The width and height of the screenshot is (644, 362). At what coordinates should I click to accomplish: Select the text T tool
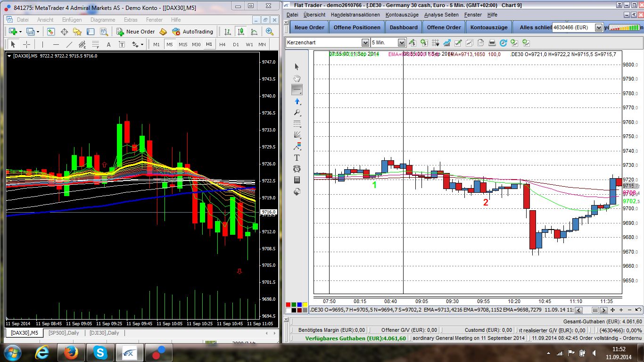click(x=297, y=157)
